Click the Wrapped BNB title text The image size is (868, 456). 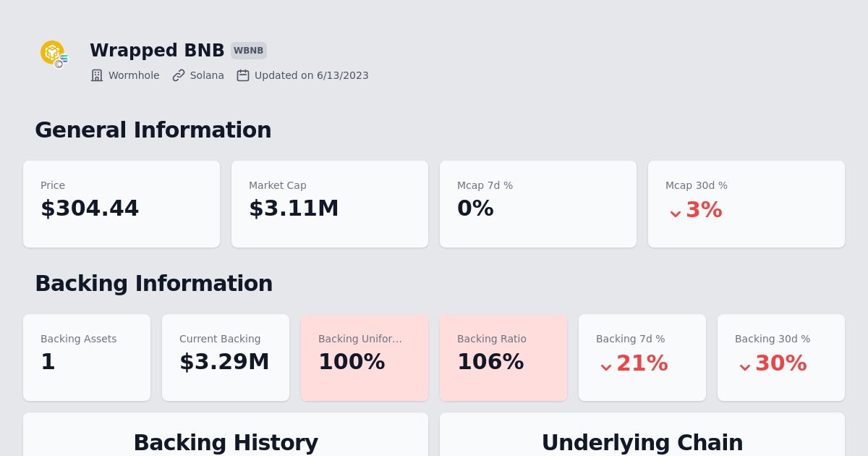(x=157, y=51)
